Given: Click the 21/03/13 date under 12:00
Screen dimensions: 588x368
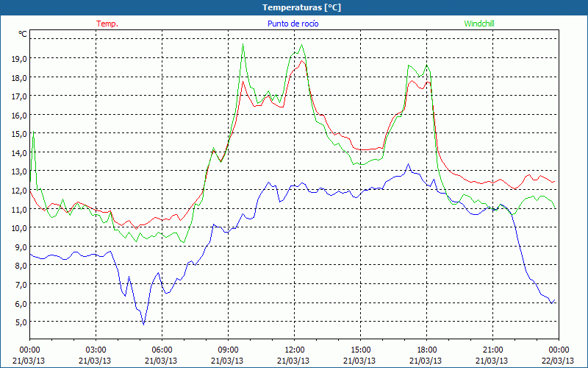Looking at the screenshot, I should pos(293,361).
